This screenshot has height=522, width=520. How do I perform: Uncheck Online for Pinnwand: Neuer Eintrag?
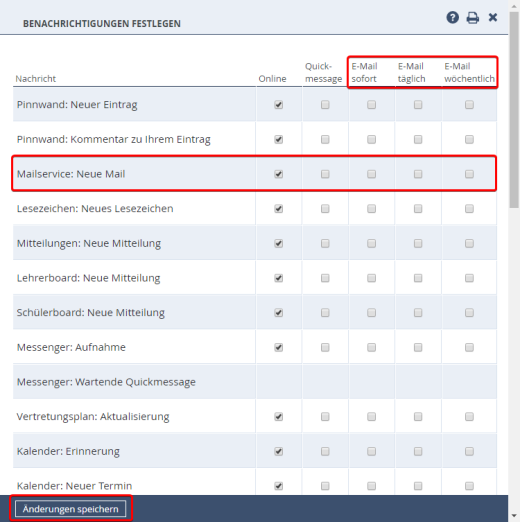pyautogui.click(x=279, y=105)
